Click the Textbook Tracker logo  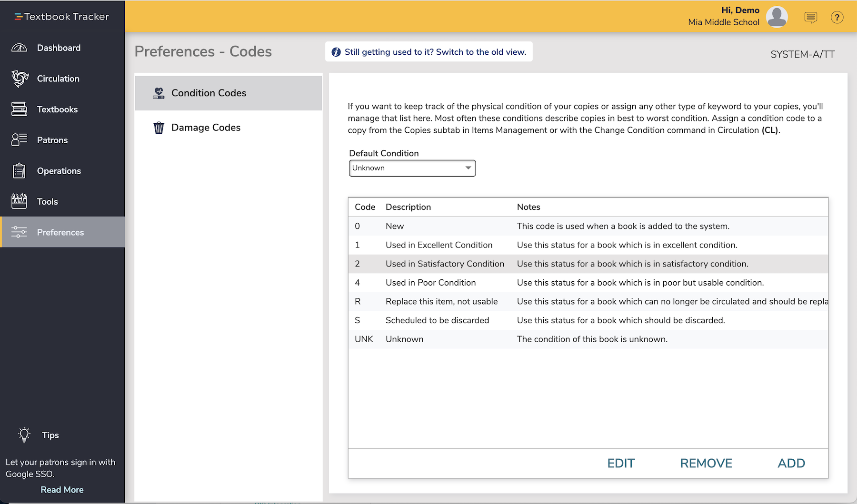pyautogui.click(x=62, y=17)
